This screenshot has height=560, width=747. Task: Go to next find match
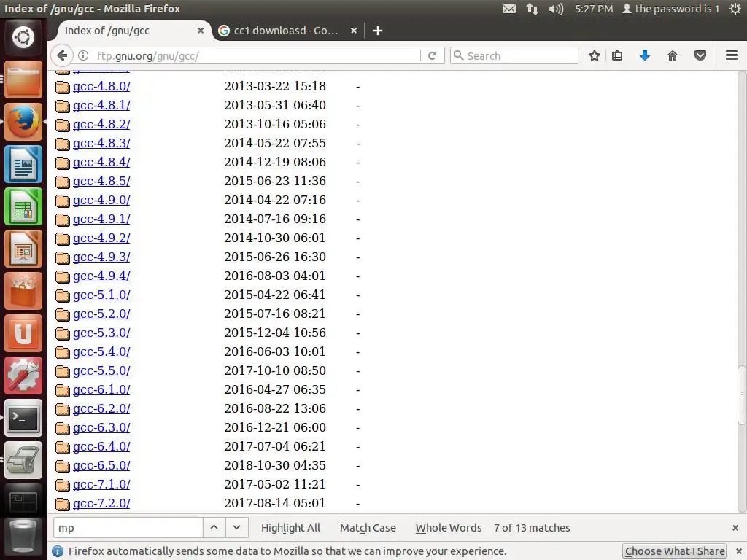[x=237, y=528]
